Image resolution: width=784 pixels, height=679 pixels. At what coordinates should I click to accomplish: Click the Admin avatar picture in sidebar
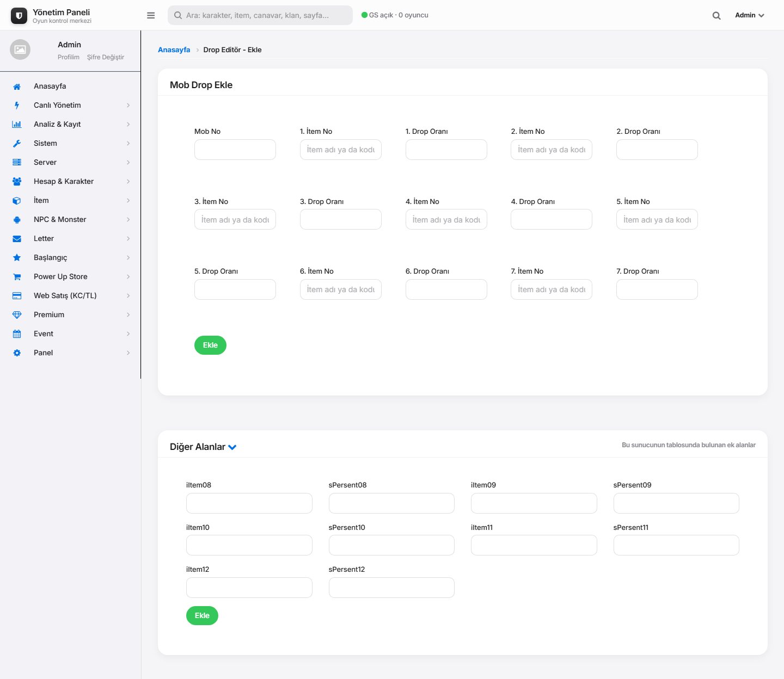(x=20, y=50)
